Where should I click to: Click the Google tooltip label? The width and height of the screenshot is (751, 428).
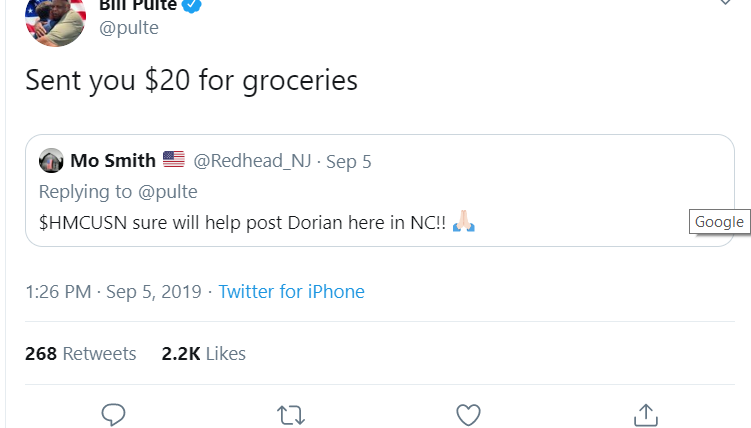coord(719,222)
